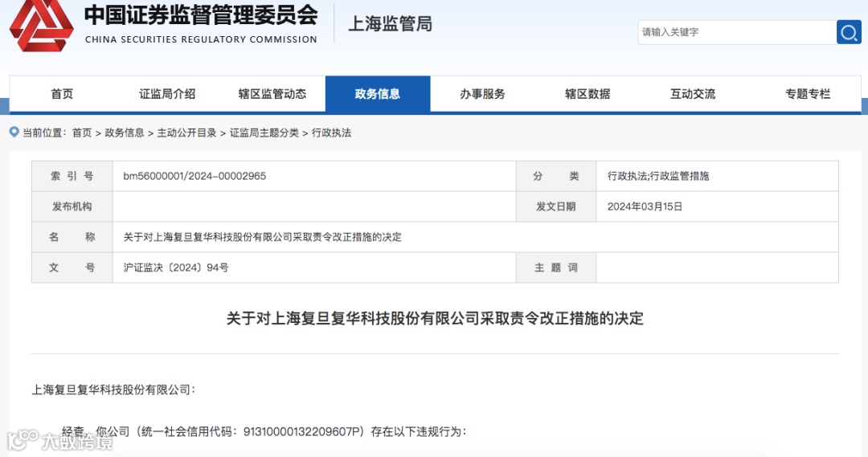Go to 行政执法 in the breadcrumb
This screenshot has width=868, height=457.
click(x=331, y=133)
